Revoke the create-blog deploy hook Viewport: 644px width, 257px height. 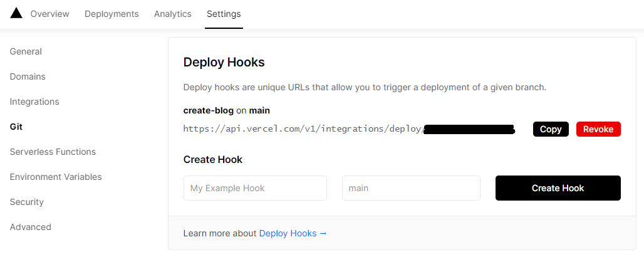(598, 129)
